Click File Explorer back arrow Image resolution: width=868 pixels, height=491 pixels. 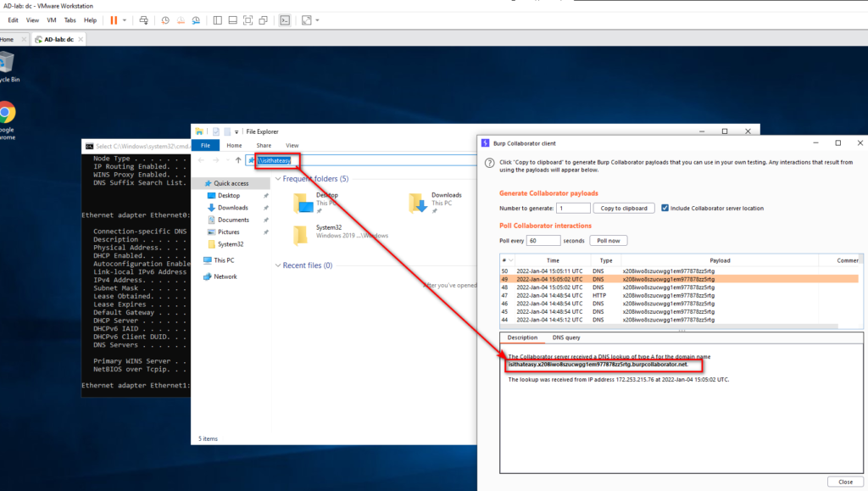tap(201, 160)
